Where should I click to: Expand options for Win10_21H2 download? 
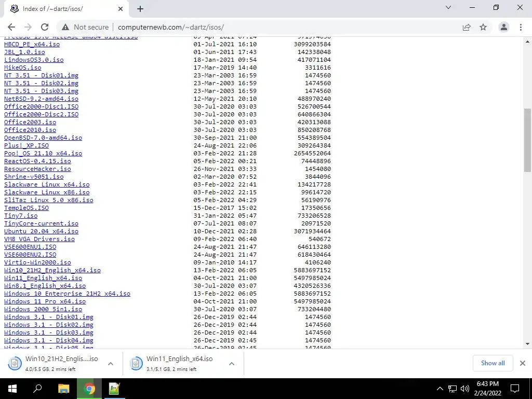[x=110, y=364]
